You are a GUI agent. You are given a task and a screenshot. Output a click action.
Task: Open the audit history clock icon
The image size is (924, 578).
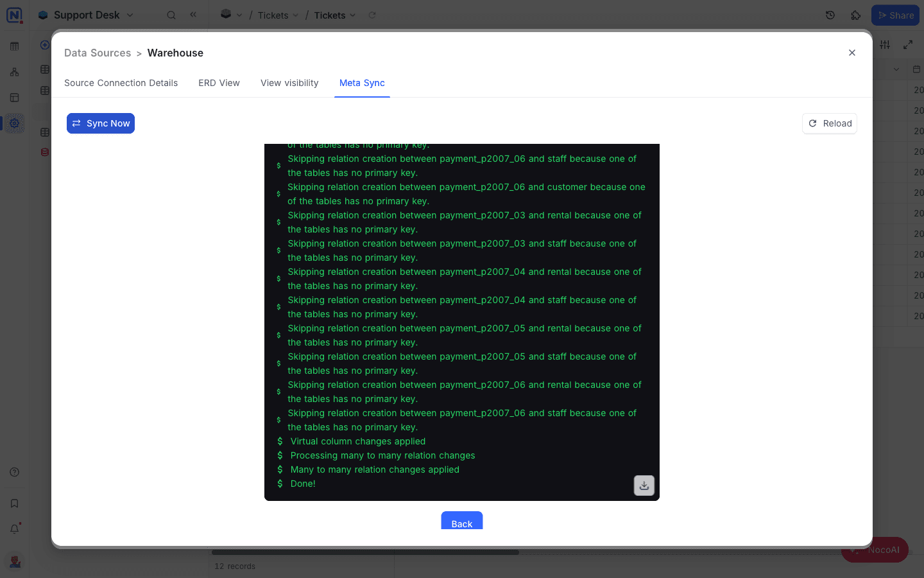[830, 15]
